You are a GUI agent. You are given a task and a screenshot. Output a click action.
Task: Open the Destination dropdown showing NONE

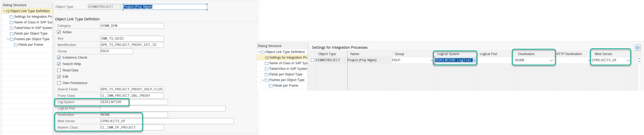(x=551, y=60)
